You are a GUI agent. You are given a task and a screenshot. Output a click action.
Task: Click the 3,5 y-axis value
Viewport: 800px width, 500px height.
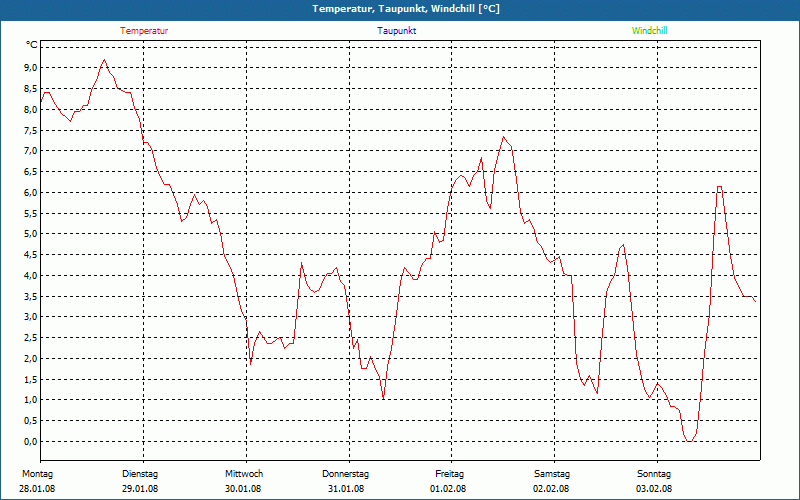31,296
